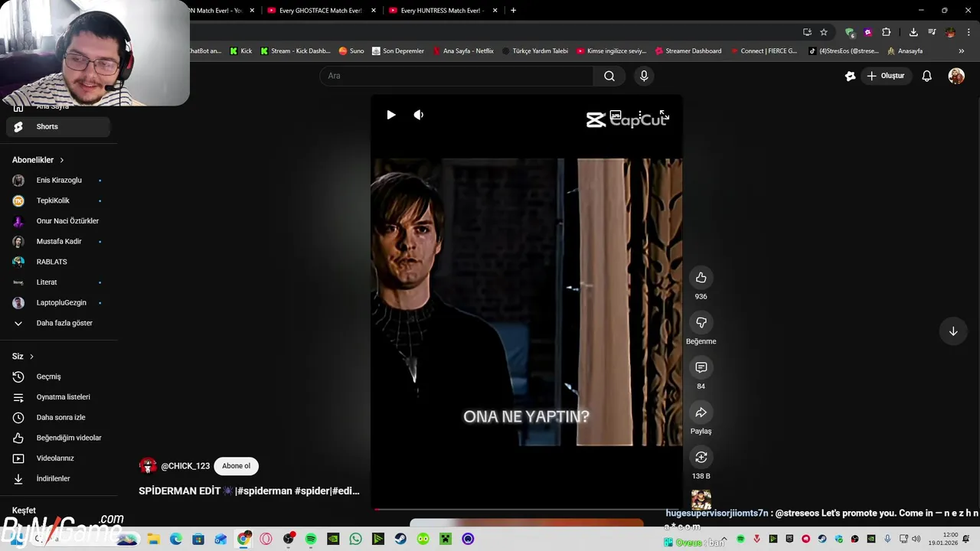
Task: Open Geçmiş history page
Action: coord(58,377)
